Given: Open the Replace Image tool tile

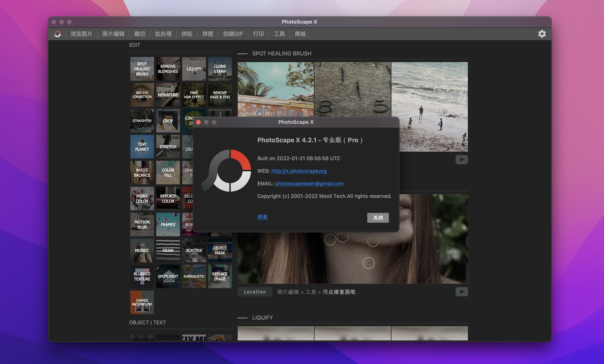Looking at the screenshot, I should [220, 276].
